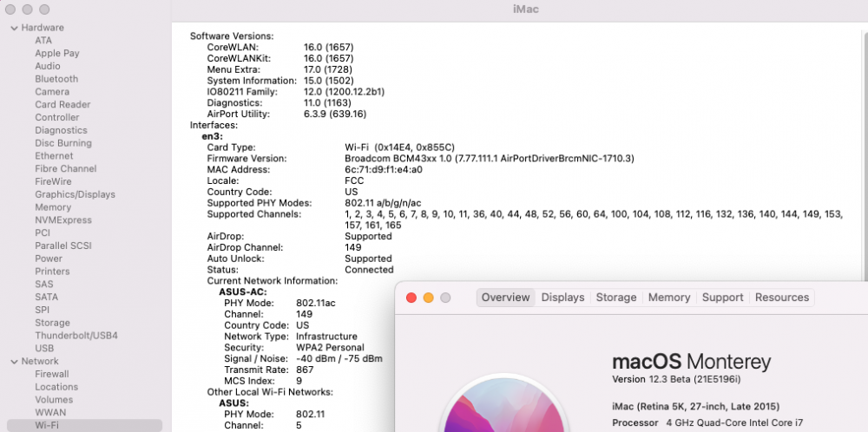The width and height of the screenshot is (868, 432).
Task: Open Diagnostics in the sidebar
Action: pos(61,130)
